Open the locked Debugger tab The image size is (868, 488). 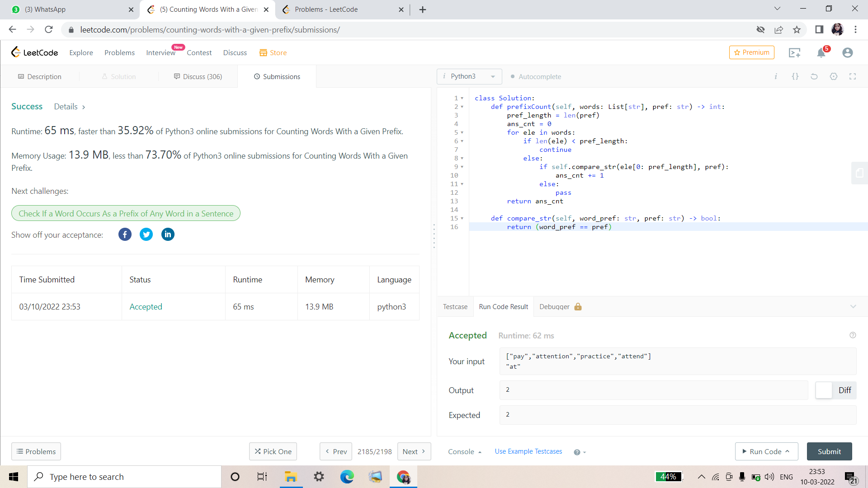click(x=560, y=306)
